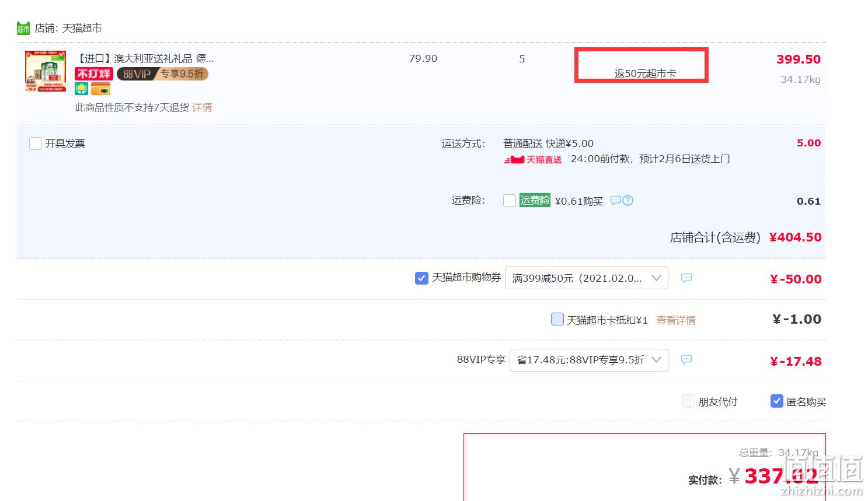Click the green 运费险 tag
The height and width of the screenshot is (501, 868).
pos(535,200)
